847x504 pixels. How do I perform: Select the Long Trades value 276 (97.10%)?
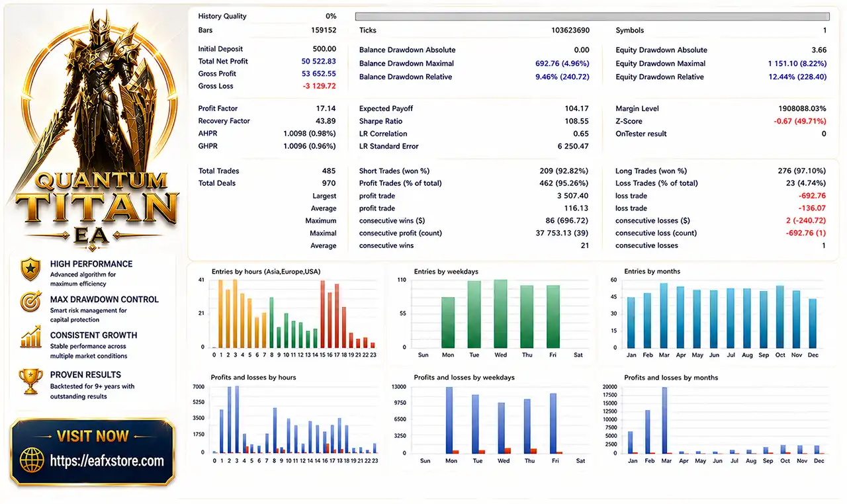(x=802, y=171)
